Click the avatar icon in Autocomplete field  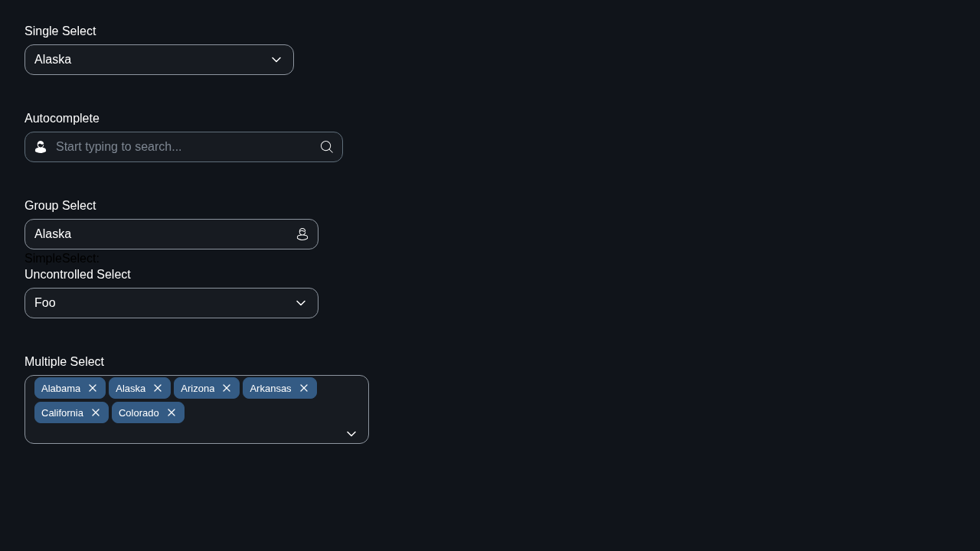tap(41, 147)
